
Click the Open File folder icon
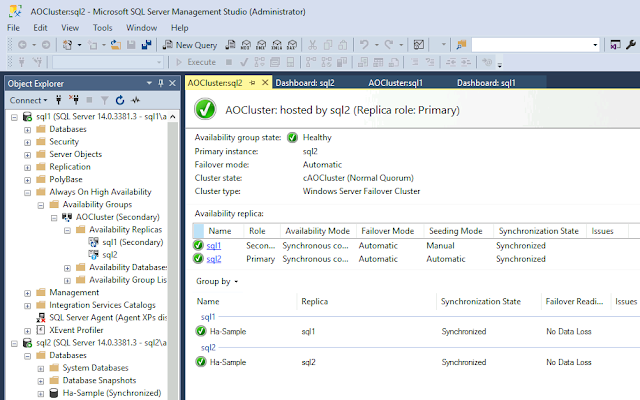tap(116, 45)
